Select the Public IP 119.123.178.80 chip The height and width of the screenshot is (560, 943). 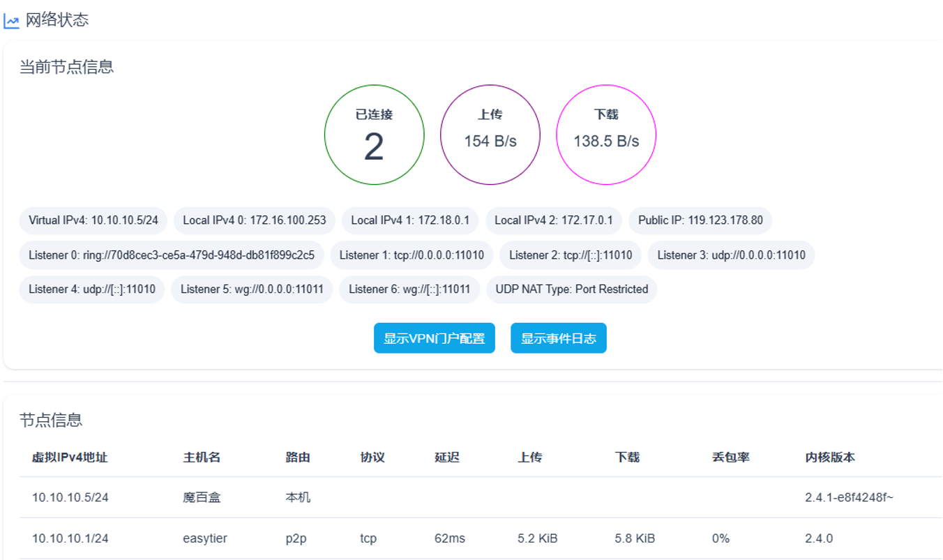700,220
